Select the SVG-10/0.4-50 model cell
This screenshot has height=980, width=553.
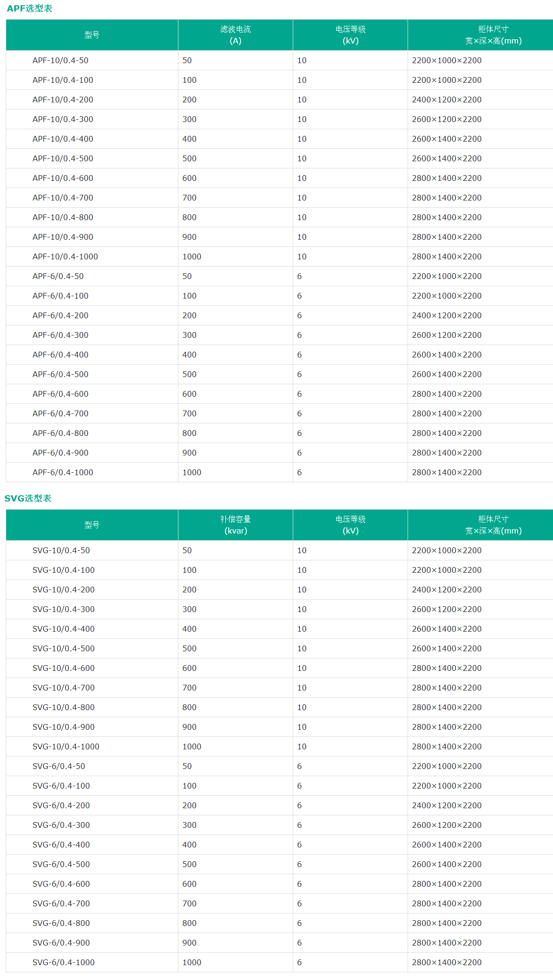(x=61, y=550)
